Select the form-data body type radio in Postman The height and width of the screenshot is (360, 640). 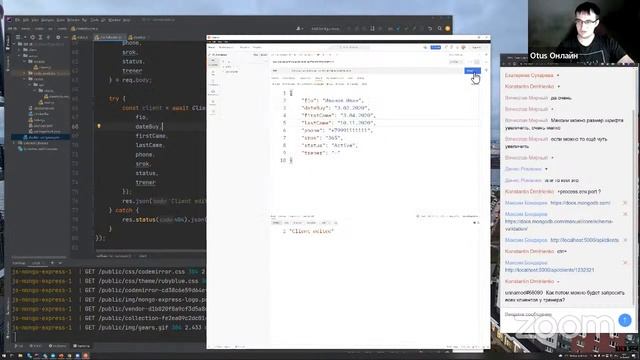click(x=289, y=84)
